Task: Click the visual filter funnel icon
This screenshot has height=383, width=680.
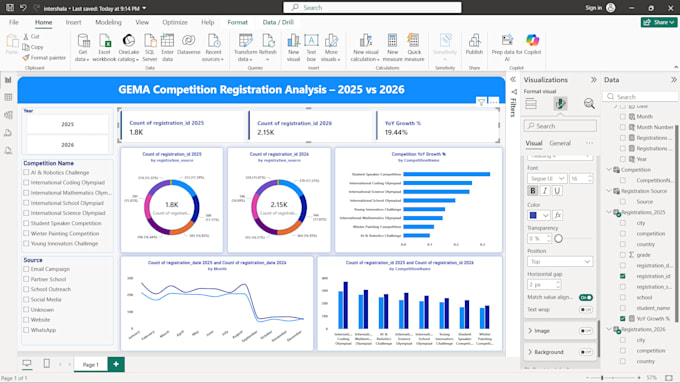Action: pos(481,102)
